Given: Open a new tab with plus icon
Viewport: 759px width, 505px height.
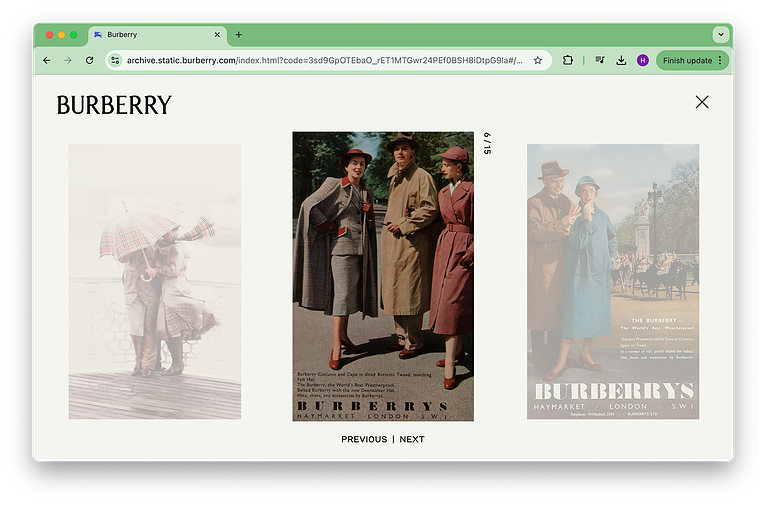Looking at the screenshot, I should click(x=239, y=35).
